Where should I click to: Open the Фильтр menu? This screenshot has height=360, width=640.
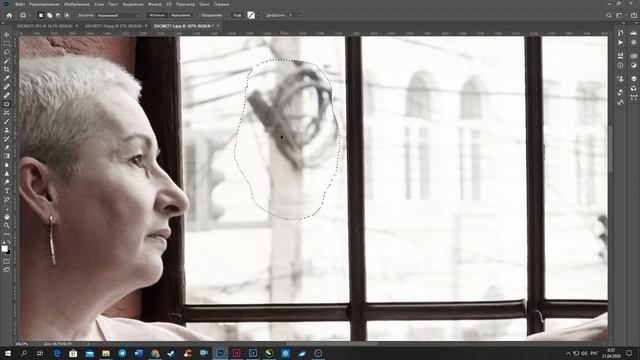pyautogui.click(x=155, y=4)
